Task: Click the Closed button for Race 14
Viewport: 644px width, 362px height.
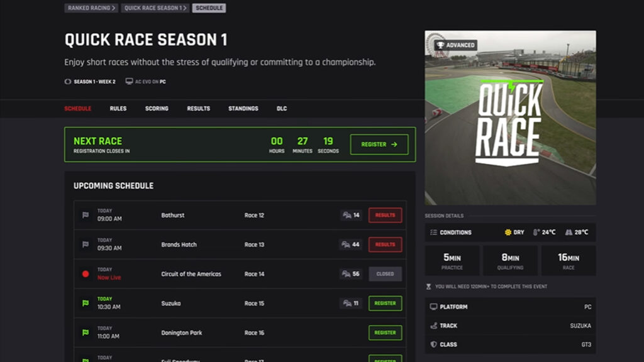Action: 385,274
